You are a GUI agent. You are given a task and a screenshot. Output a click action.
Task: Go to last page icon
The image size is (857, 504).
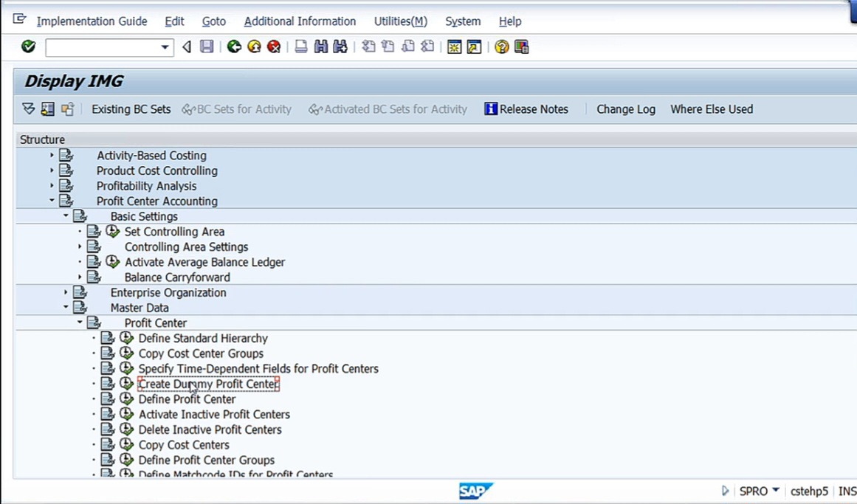pyautogui.click(x=427, y=47)
